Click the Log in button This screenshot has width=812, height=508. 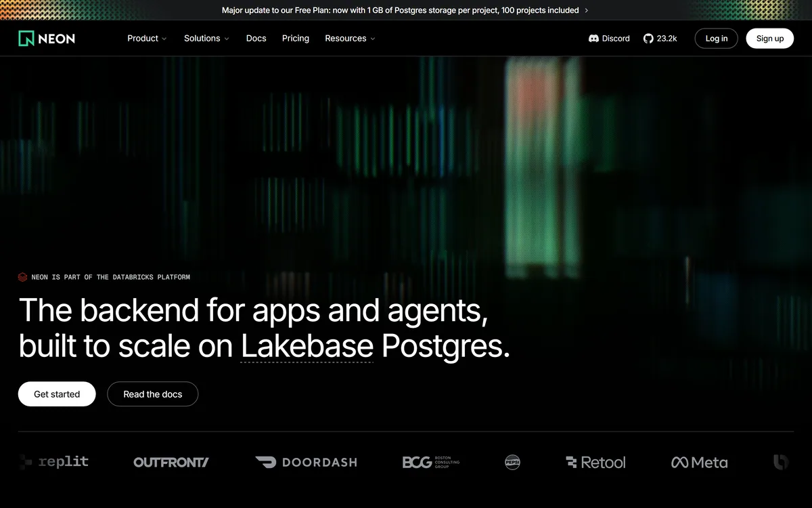pyautogui.click(x=717, y=39)
